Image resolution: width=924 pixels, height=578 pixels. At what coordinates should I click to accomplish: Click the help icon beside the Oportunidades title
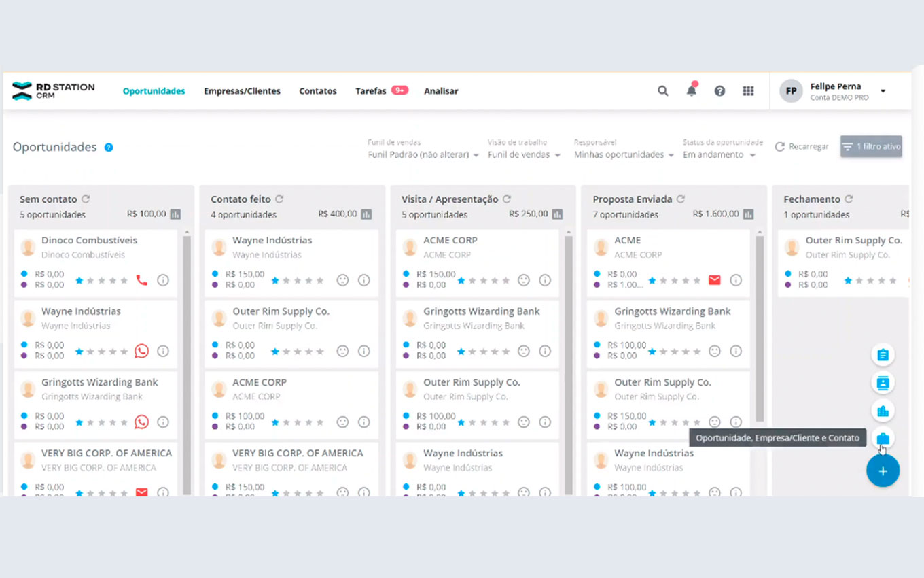point(109,147)
